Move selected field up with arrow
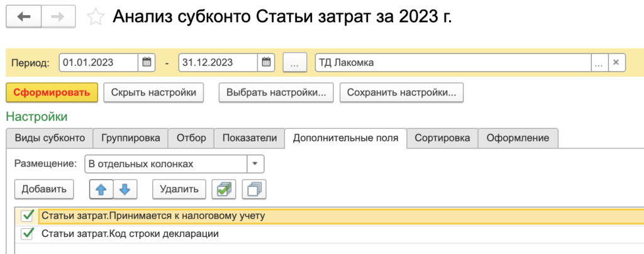Image resolution: width=644 pixels, height=254 pixels. (x=101, y=188)
